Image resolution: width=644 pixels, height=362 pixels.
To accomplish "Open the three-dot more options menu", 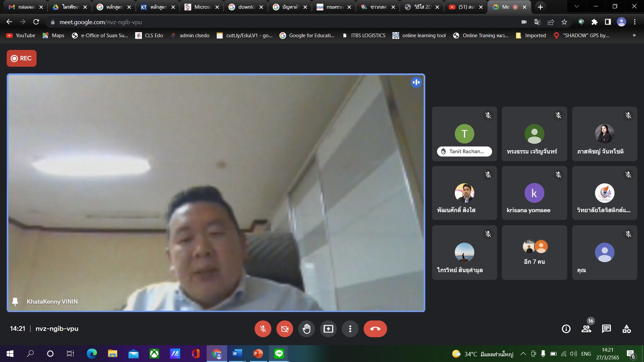I will [x=350, y=329].
